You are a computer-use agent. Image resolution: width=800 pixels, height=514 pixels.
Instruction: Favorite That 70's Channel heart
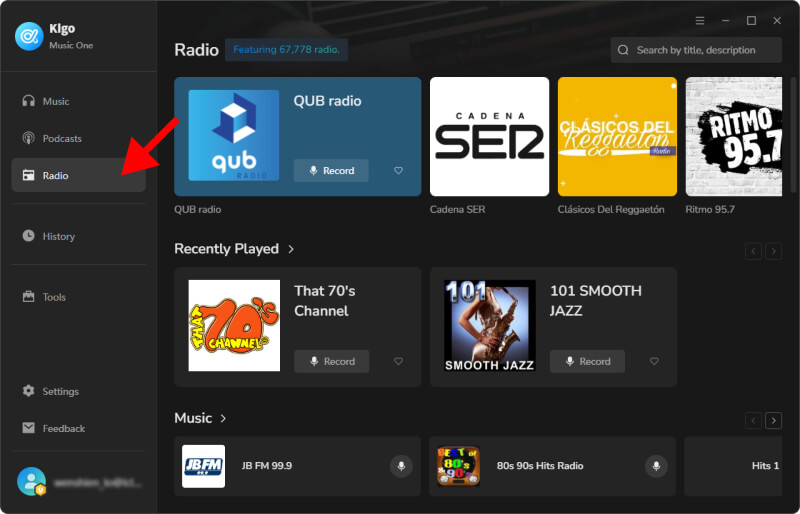tap(398, 361)
